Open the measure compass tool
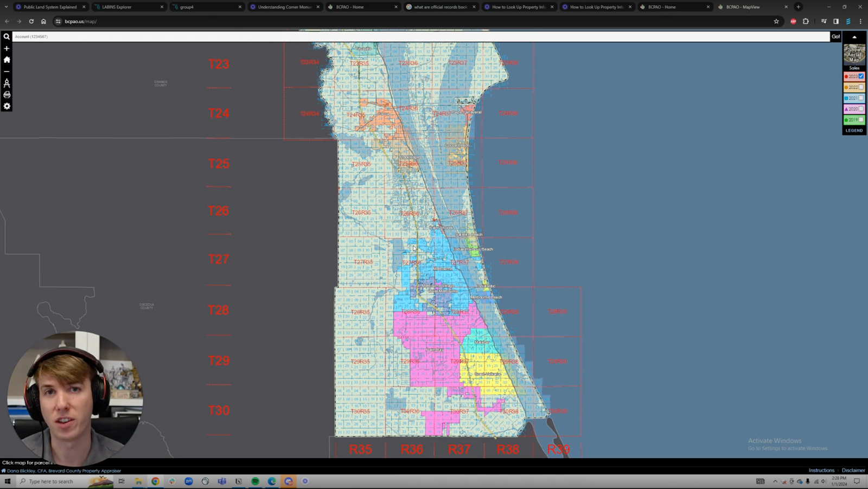This screenshot has width=868, height=489. pyautogui.click(x=7, y=83)
